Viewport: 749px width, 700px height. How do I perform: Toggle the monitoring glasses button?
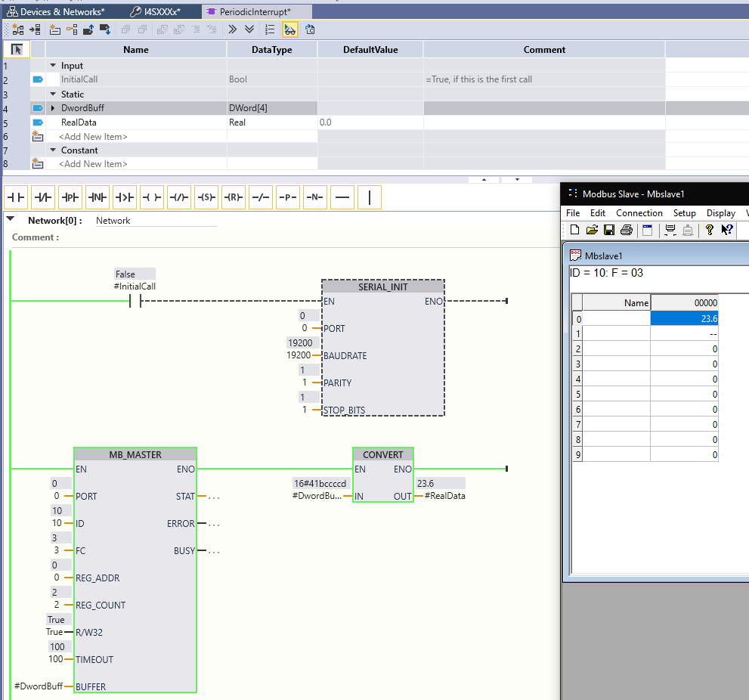[290, 29]
